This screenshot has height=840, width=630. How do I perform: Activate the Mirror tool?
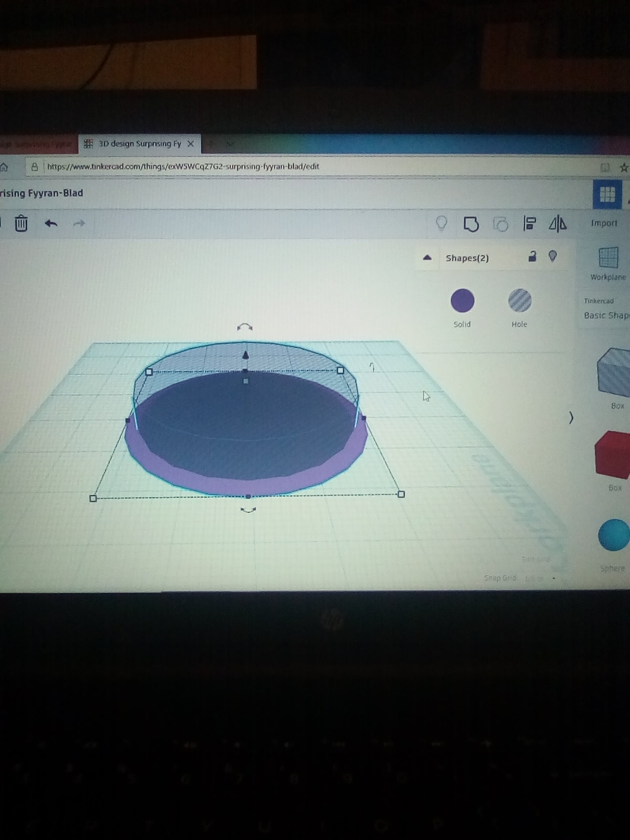click(x=558, y=224)
